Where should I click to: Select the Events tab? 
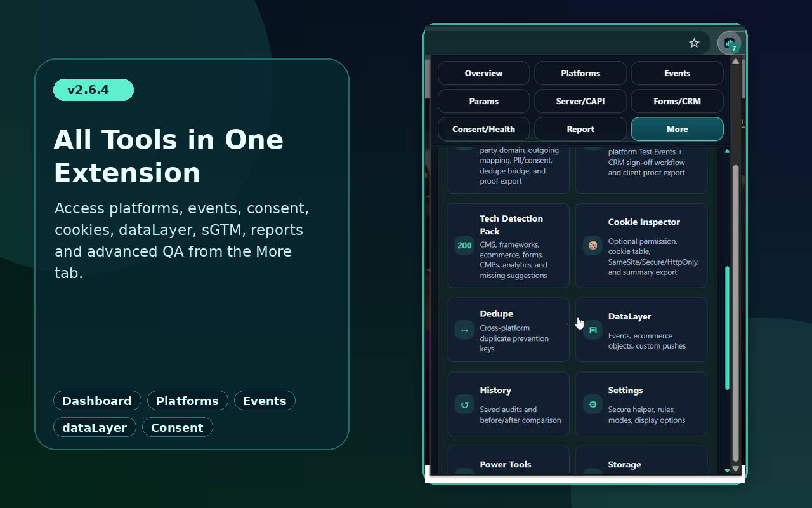(677, 73)
